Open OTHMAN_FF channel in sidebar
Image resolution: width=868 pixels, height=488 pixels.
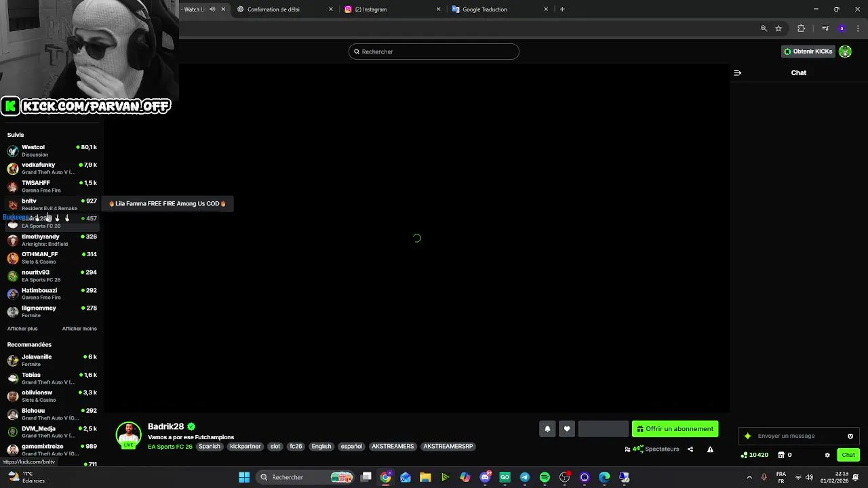52,258
